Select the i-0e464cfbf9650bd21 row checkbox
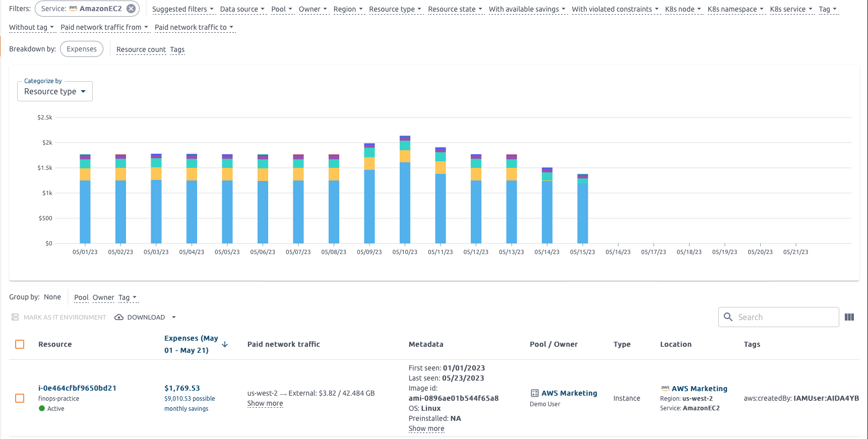Viewport: 868px width, 439px height. point(20,398)
